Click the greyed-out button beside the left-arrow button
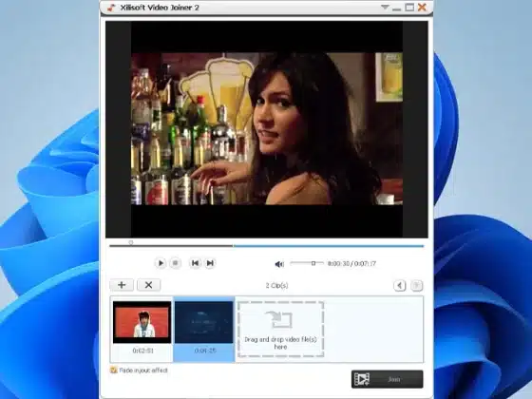 coord(417,286)
